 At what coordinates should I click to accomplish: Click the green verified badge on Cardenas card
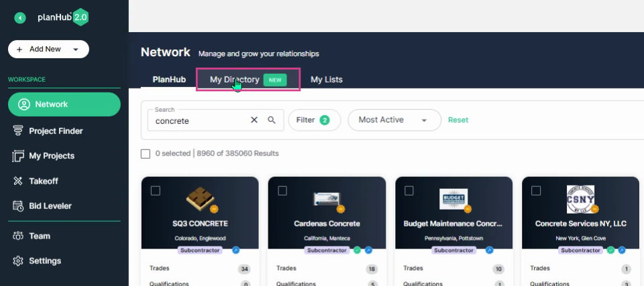coord(357,250)
